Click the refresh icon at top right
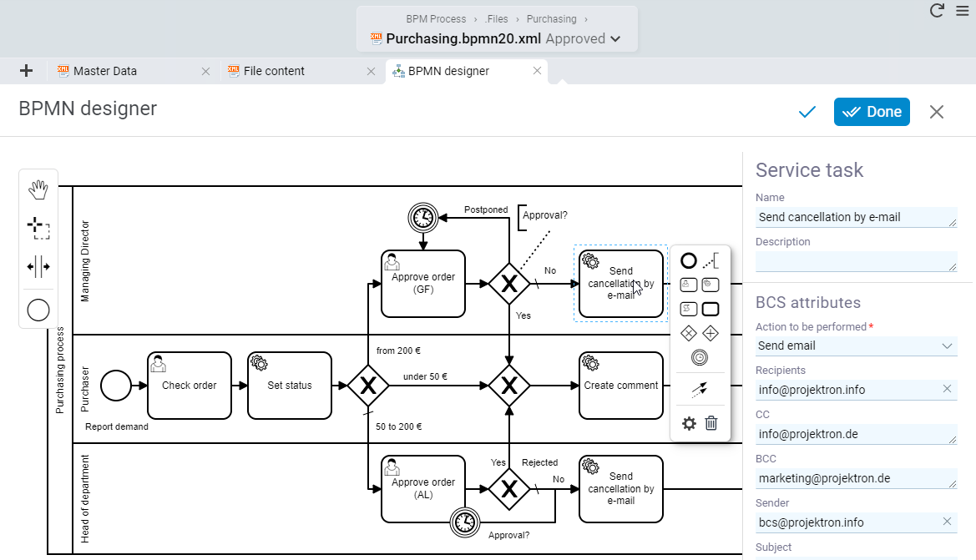 coord(937,11)
